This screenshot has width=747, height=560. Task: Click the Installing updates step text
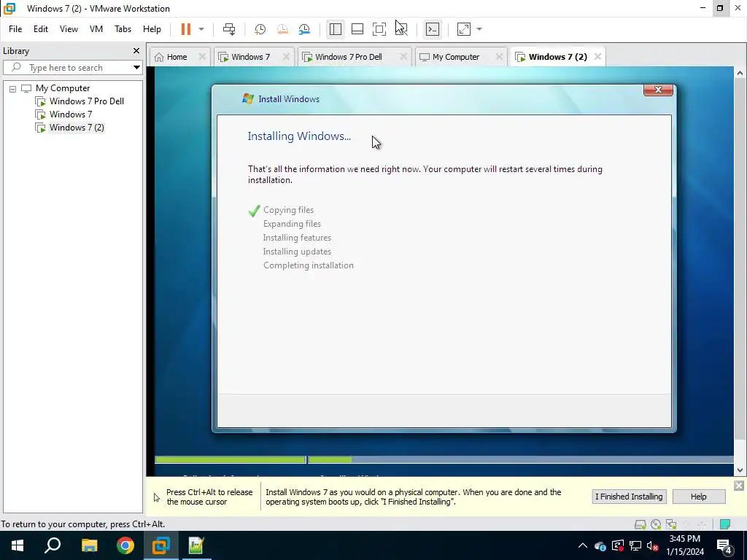point(297,252)
